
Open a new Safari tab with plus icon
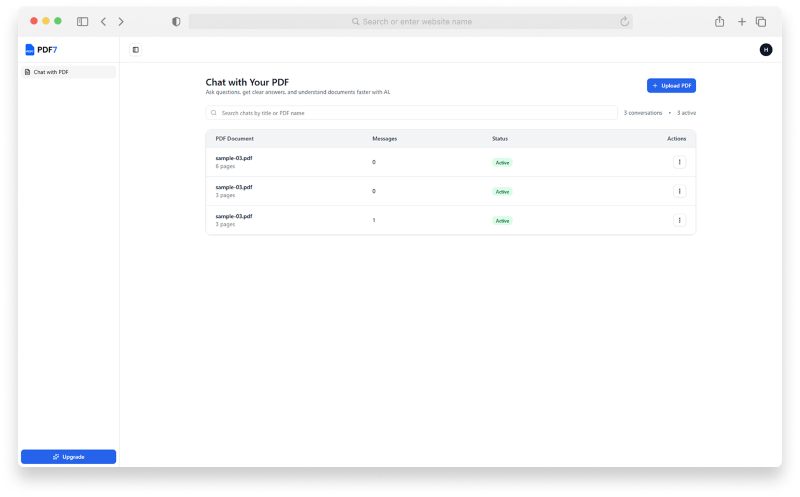point(742,21)
